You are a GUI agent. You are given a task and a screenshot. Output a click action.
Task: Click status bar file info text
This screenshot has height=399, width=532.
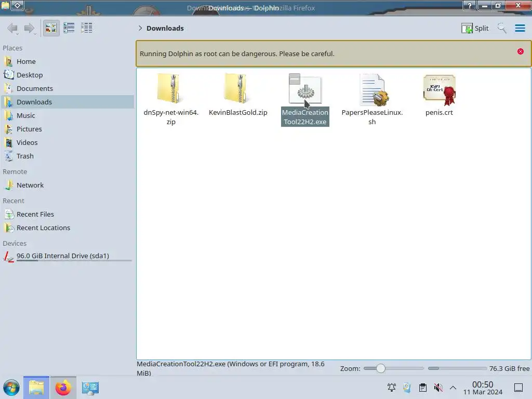click(x=231, y=368)
